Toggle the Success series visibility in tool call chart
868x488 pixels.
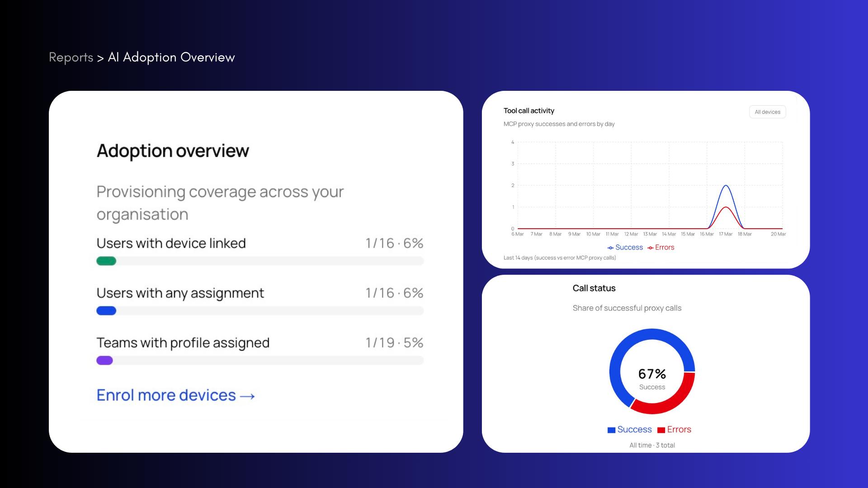tap(625, 247)
